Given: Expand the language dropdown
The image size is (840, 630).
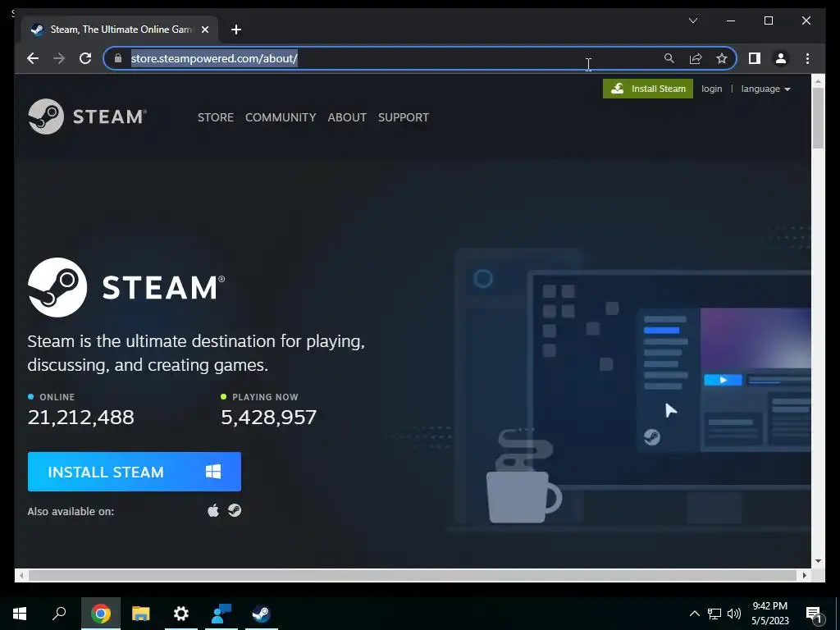Looking at the screenshot, I should tap(765, 89).
